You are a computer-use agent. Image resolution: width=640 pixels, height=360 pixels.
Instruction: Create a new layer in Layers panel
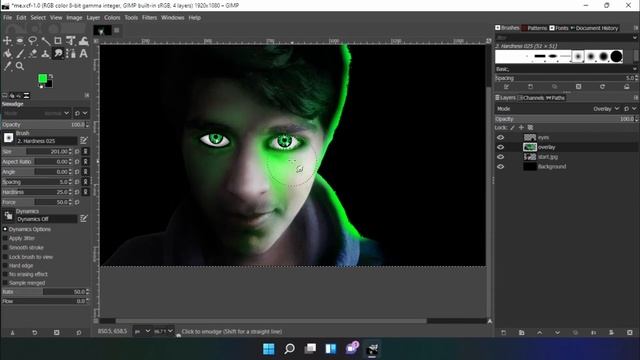click(503, 333)
